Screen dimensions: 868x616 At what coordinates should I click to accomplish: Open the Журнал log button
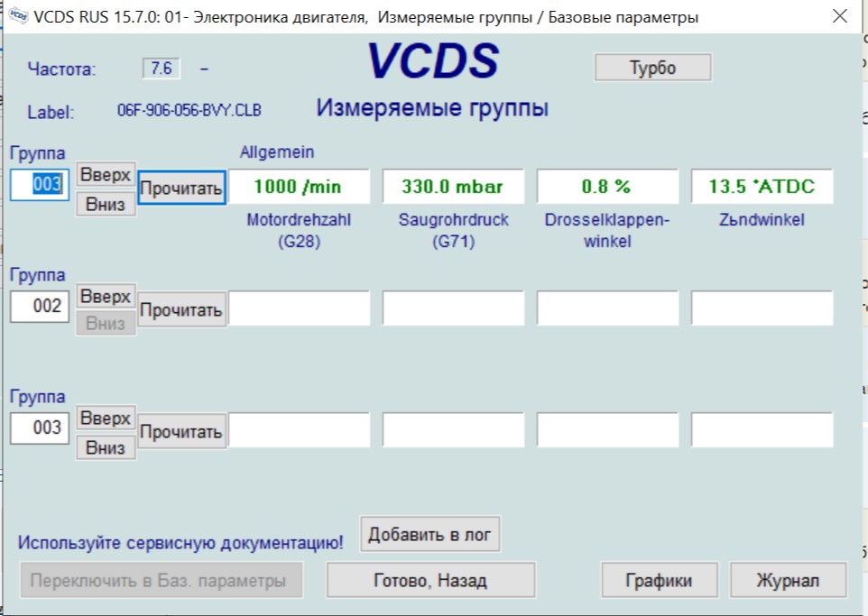(788, 581)
